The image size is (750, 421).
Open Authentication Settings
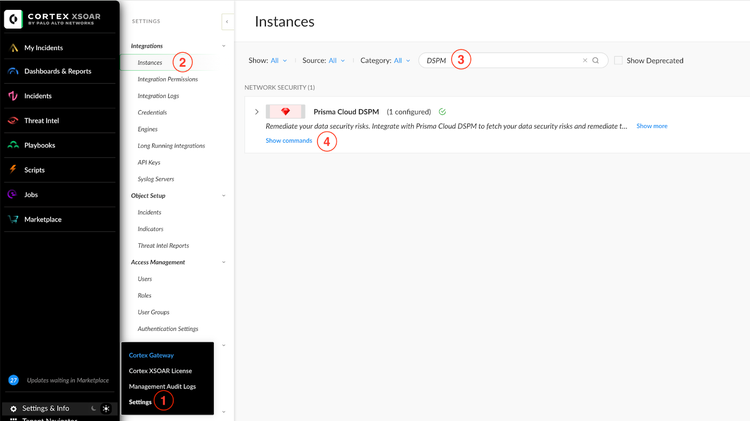(x=167, y=329)
